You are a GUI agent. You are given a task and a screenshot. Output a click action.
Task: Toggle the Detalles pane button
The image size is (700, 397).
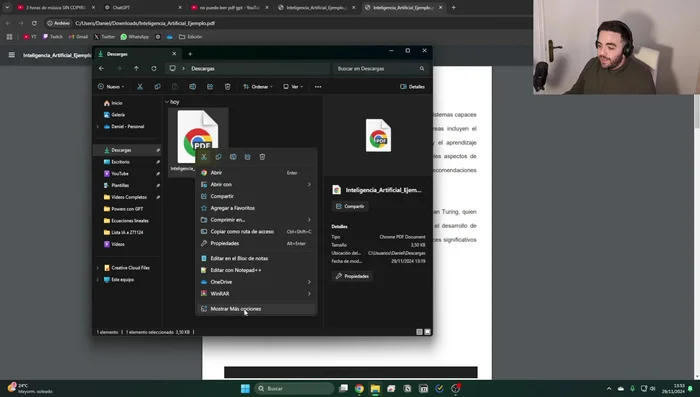(x=412, y=87)
